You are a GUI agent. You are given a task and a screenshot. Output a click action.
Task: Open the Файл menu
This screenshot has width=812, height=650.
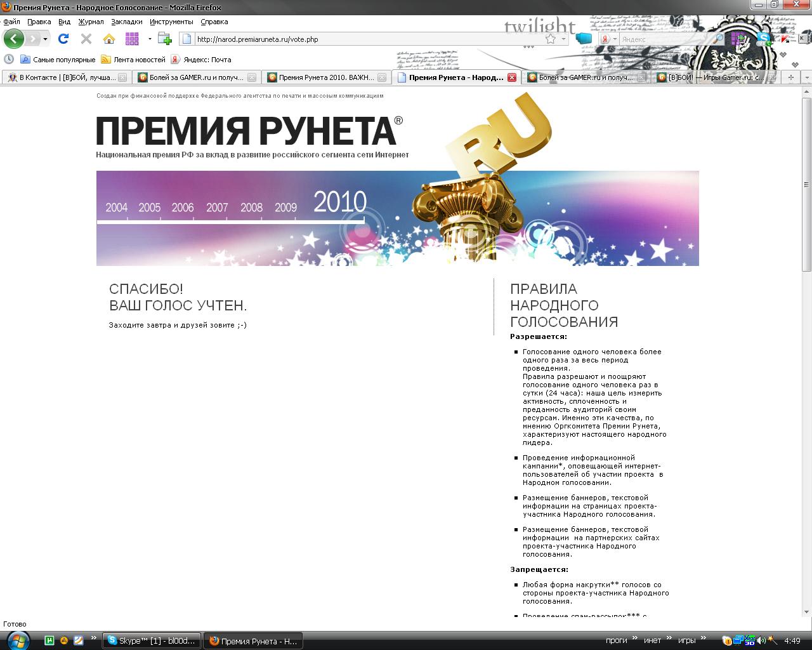[11, 22]
